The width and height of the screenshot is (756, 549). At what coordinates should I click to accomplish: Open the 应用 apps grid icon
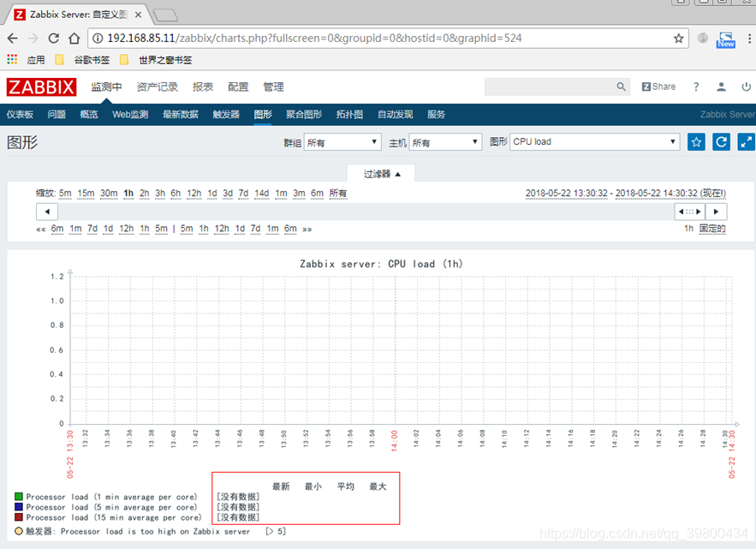tap(12, 59)
